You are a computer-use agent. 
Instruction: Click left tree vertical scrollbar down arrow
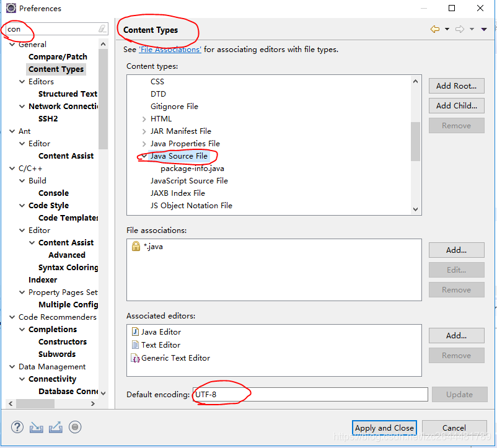(x=103, y=393)
